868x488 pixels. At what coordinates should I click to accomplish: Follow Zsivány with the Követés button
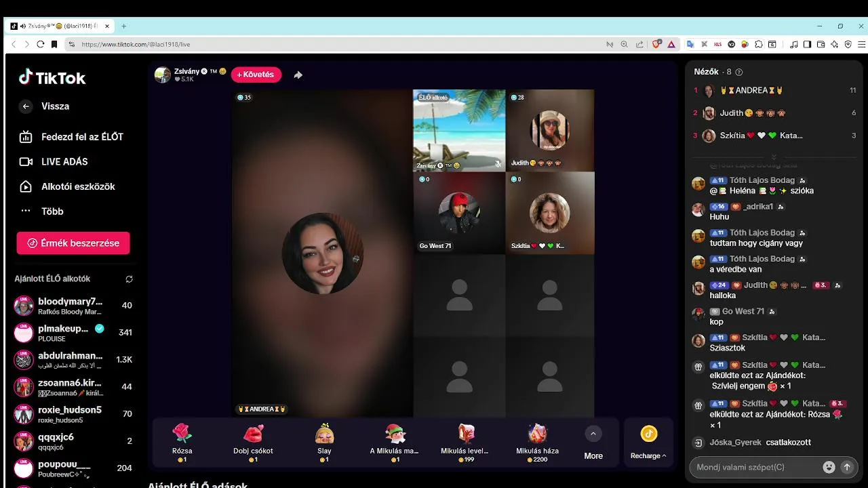(256, 75)
